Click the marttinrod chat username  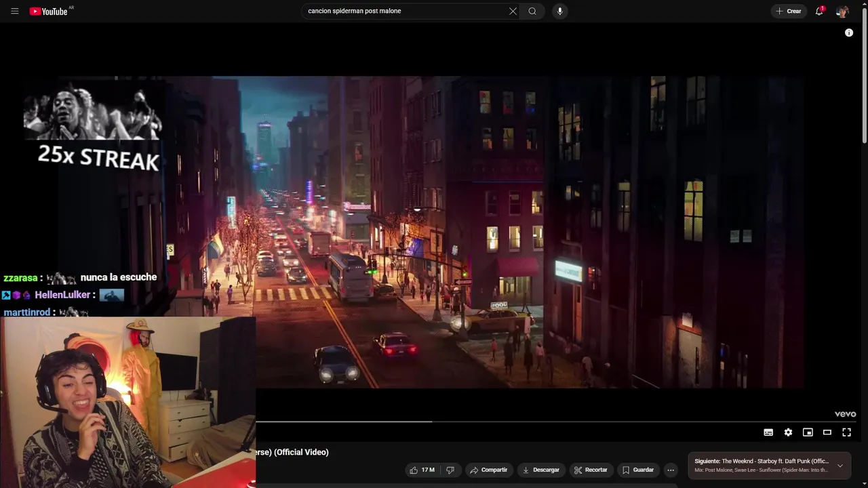[27, 312]
